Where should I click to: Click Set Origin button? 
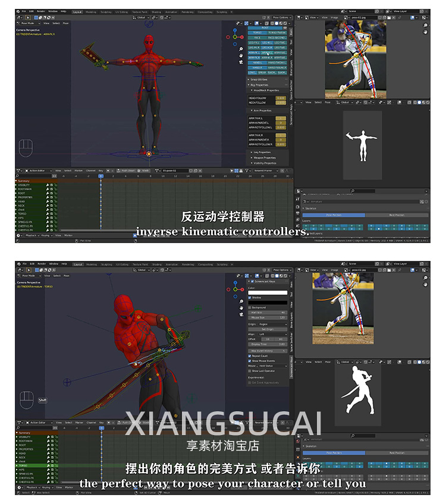point(268,329)
